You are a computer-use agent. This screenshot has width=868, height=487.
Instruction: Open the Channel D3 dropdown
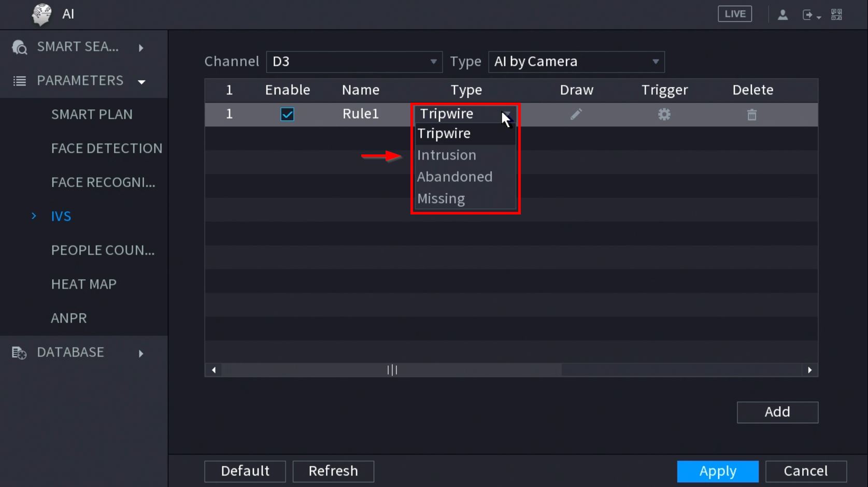click(354, 62)
